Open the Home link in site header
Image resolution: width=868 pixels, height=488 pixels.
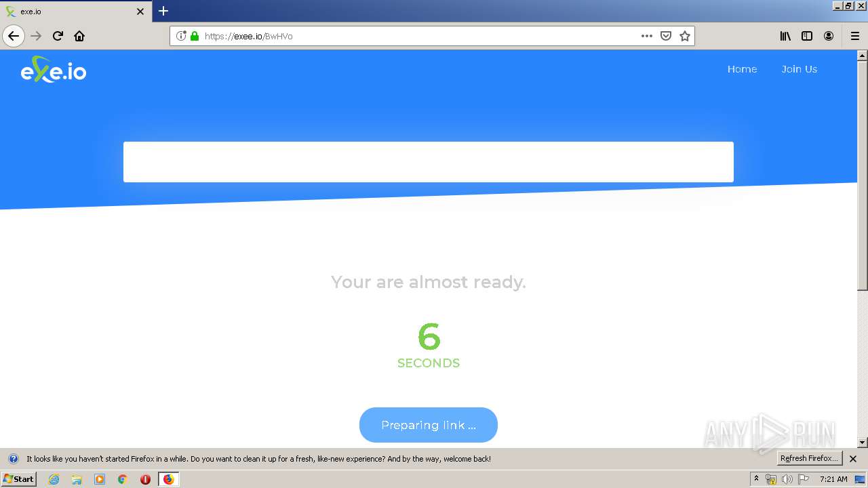tap(742, 69)
